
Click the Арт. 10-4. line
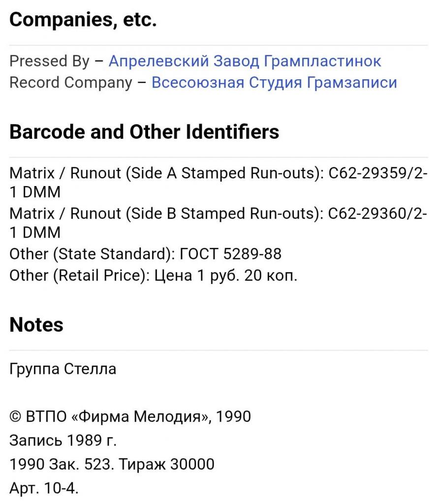(x=44, y=488)
